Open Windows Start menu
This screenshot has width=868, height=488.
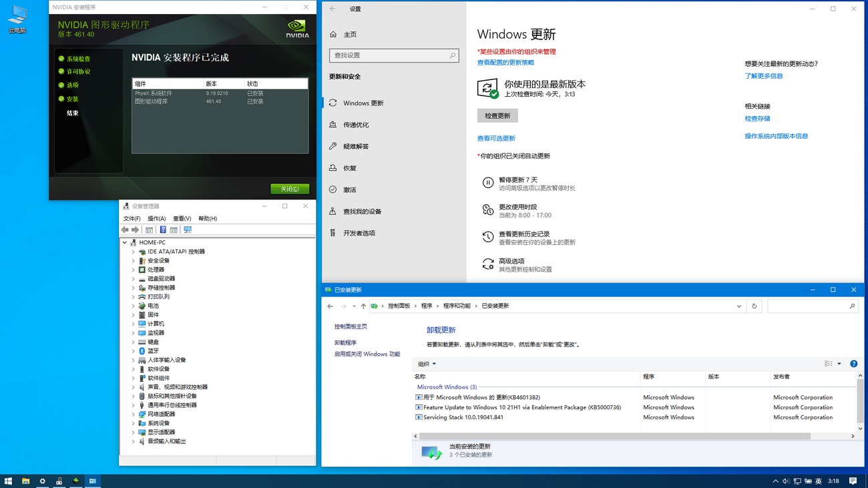8,481
